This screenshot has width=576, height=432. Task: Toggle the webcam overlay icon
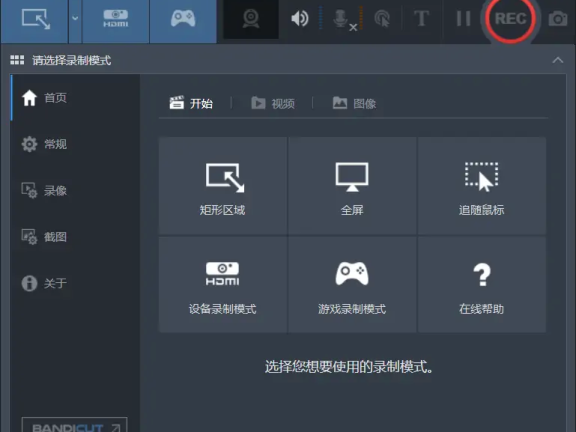[251, 19]
